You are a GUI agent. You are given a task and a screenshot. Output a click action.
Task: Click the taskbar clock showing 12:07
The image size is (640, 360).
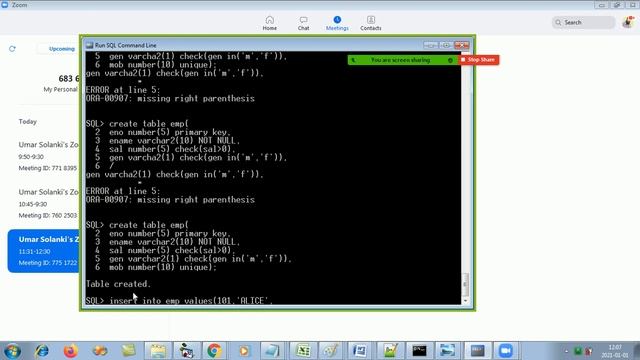pos(614,351)
